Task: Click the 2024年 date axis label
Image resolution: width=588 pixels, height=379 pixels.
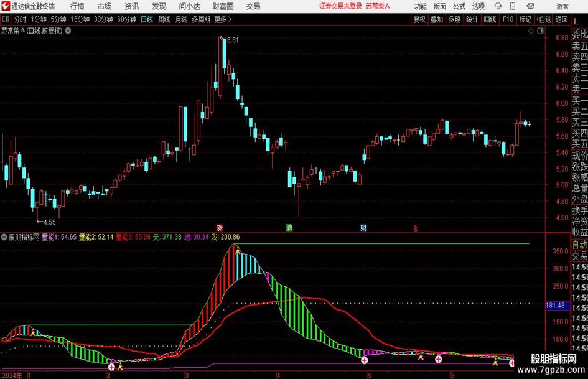Action: [12, 375]
